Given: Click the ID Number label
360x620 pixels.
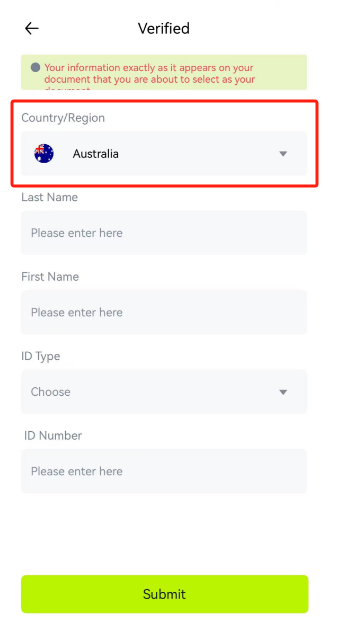Looking at the screenshot, I should 53,435.
